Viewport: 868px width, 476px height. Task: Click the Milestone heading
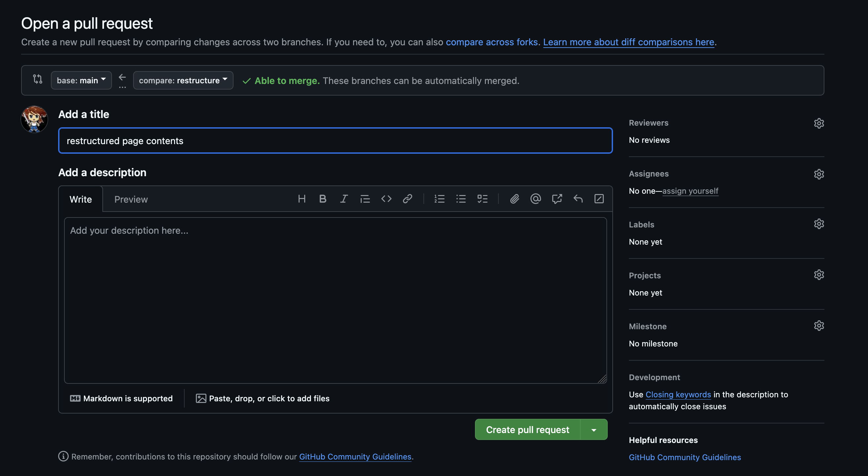pyautogui.click(x=648, y=326)
